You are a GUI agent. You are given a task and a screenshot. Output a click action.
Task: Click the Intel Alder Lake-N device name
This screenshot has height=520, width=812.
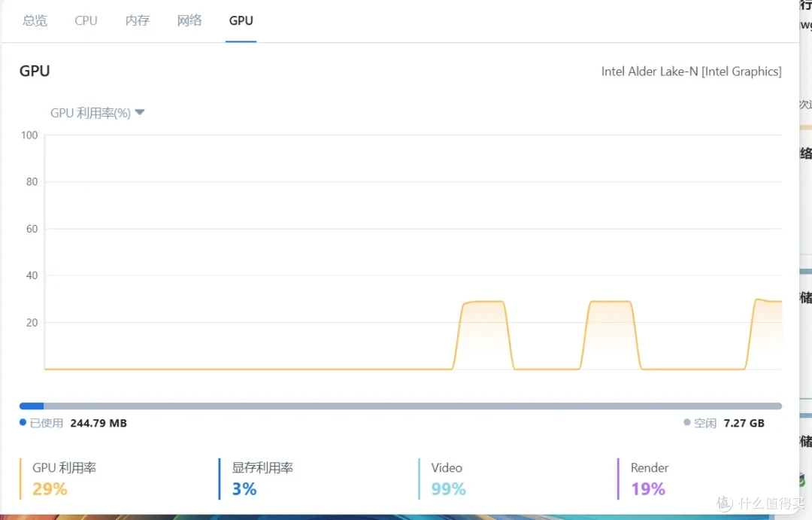692,71
